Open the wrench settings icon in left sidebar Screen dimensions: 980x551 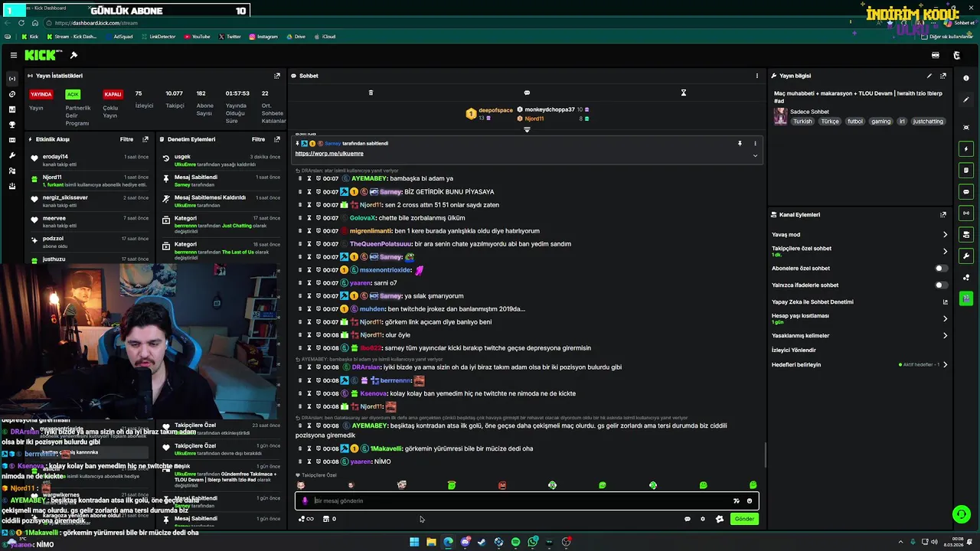[x=11, y=155]
